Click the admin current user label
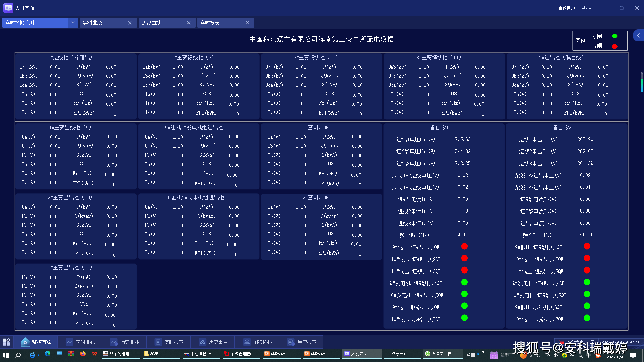The height and width of the screenshot is (362, 644). pos(586,8)
